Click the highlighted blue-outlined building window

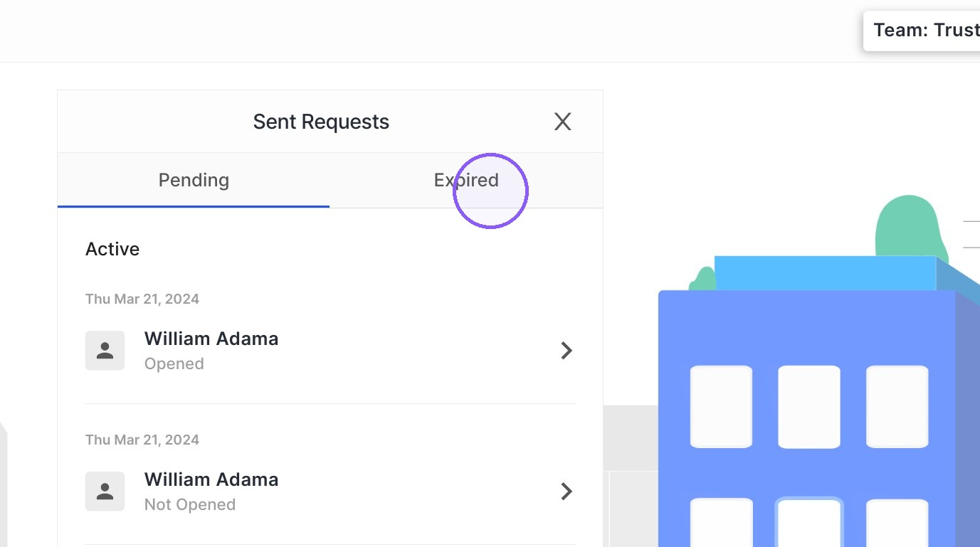tap(808, 522)
